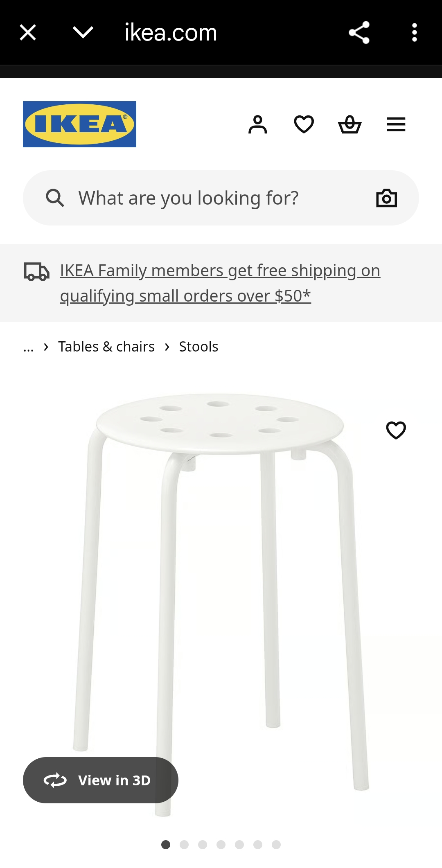The width and height of the screenshot is (442, 868).
Task: Save the stool to favorites with the heart
Action: (x=396, y=430)
